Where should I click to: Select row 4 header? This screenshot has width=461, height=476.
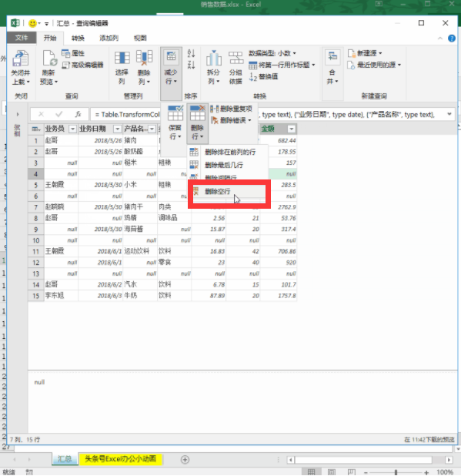36,174
